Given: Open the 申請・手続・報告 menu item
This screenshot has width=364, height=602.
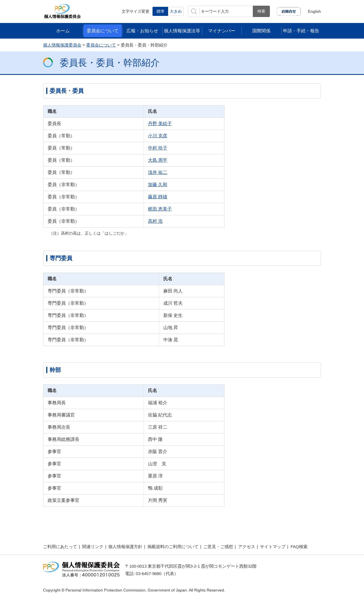Looking at the screenshot, I should point(301,31).
